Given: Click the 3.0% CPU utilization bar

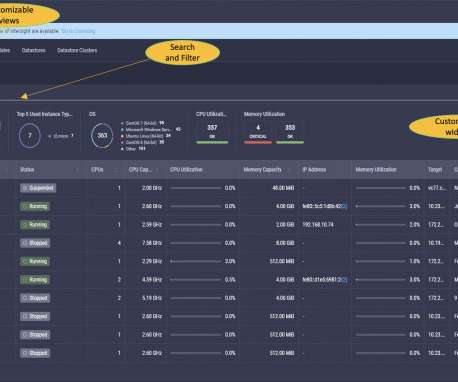Looking at the screenshot, I should 196,261.
